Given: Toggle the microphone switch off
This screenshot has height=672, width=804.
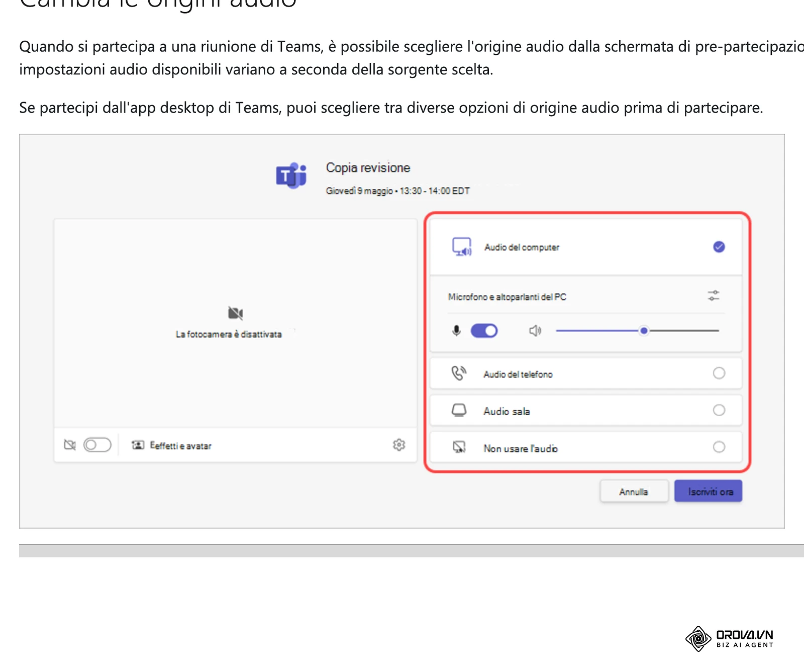Looking at the screenshot, I should 484,331.
